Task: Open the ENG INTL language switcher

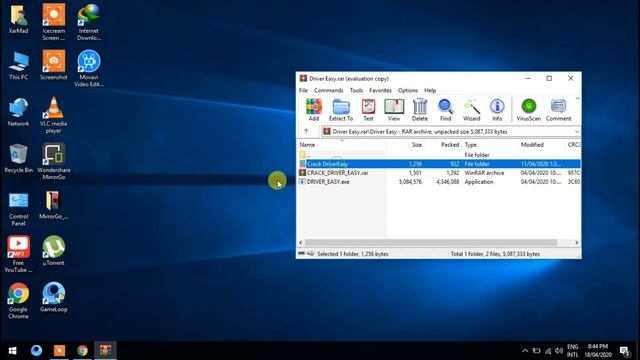Action: (x=573, y=351)
